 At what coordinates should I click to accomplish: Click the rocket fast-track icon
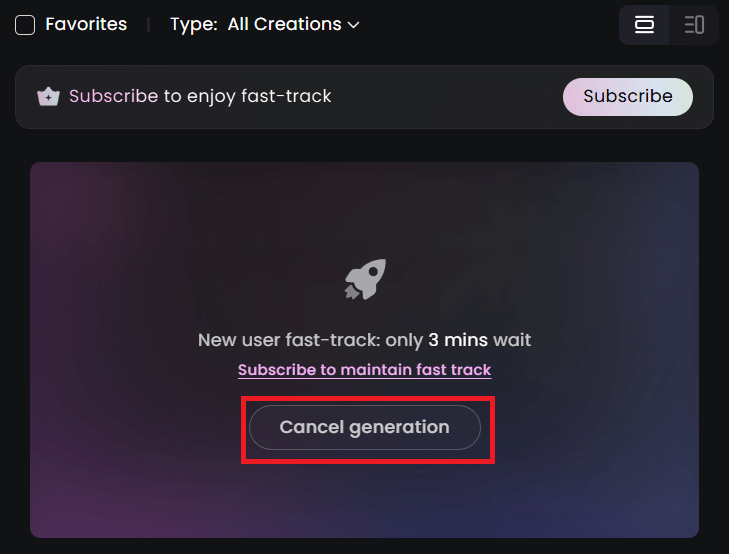click(x=365, y=279)
